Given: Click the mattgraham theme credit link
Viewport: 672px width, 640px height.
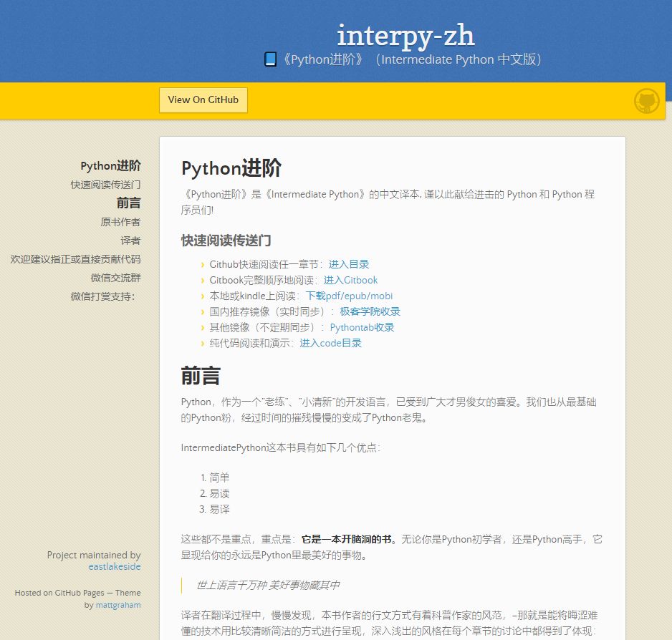Looking at the screenshot, I should [x=117, y=605].
